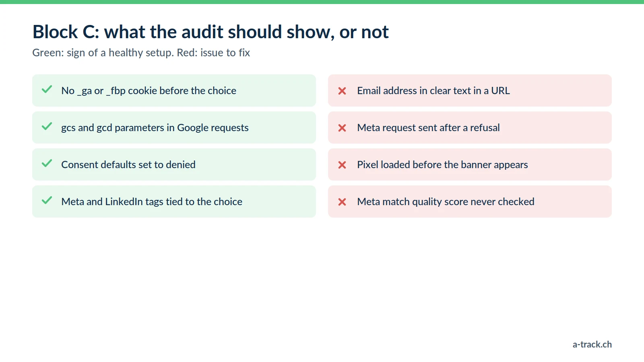This screenshot has width=644, height=362.
Task: Click the a-track.ch footer text
Action: coord(592,344)
